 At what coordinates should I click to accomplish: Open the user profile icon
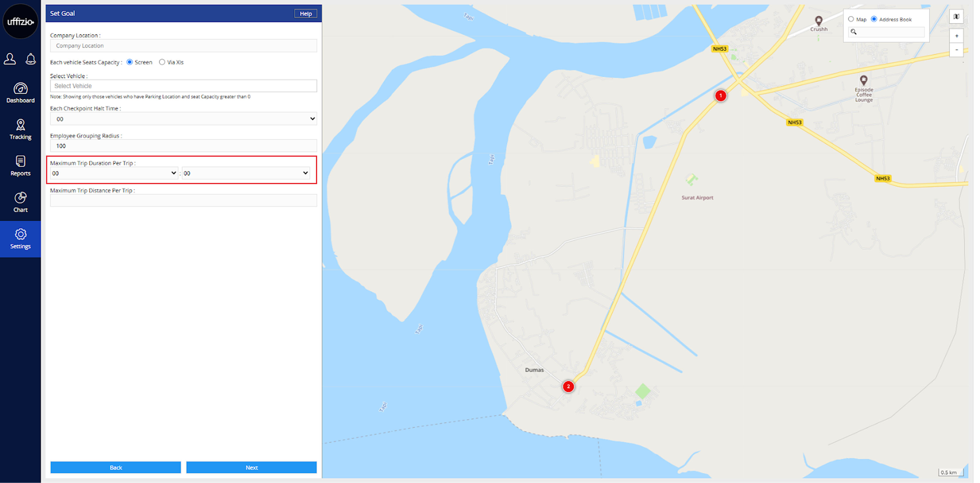(x=10, y=59)
